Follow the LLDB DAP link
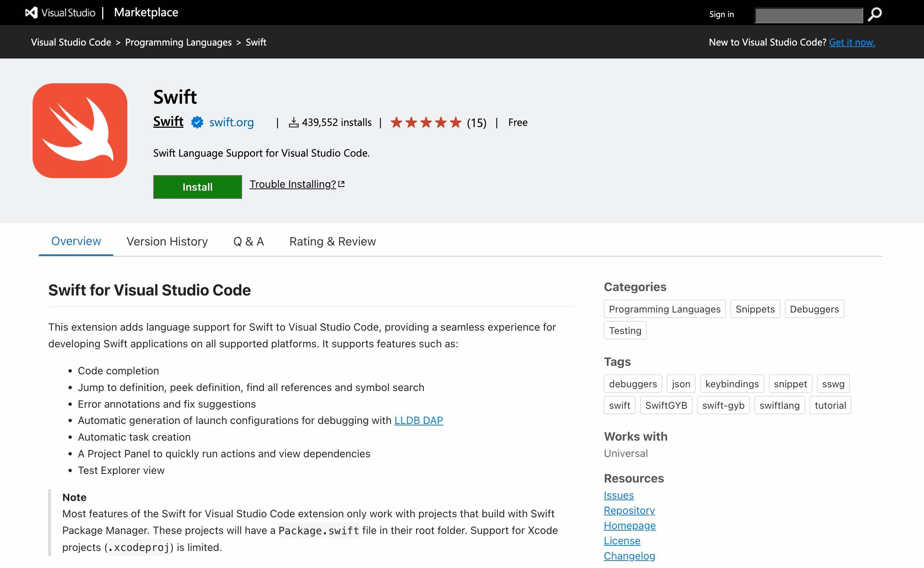Screen dimensions: 924x568 (419, 420)
